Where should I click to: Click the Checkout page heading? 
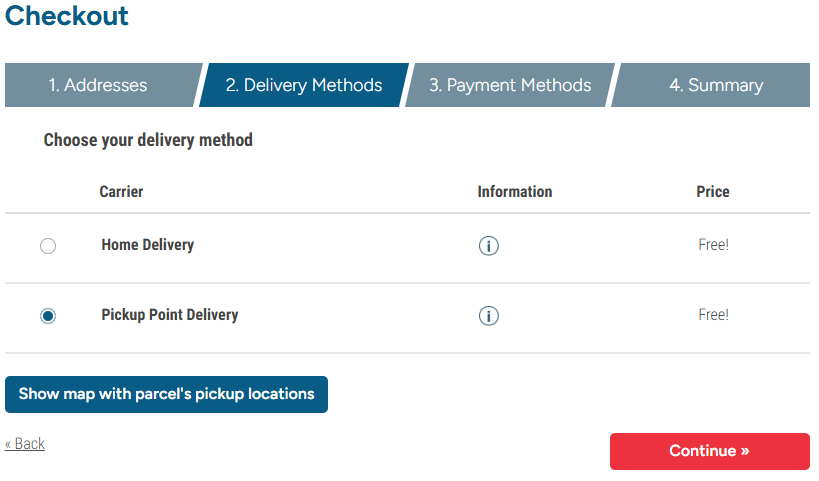tap(67, 16)
